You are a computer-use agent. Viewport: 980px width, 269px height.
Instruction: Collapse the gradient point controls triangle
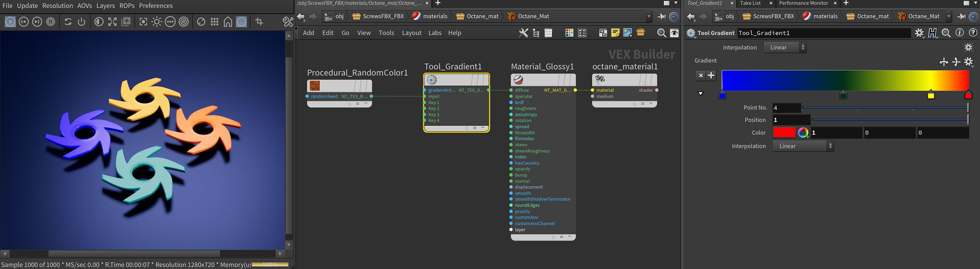[700, 94]
